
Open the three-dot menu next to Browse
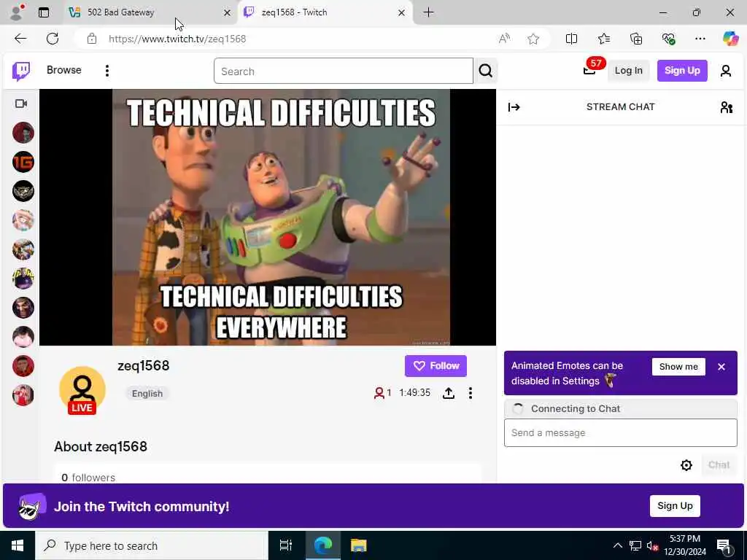coord(107,71)
